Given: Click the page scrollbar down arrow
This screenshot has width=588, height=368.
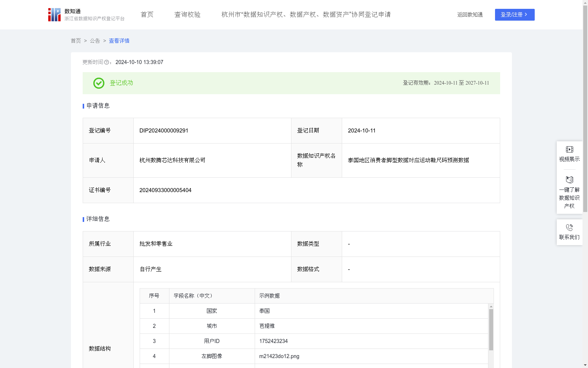Looking at the screenshot, I should pos(585,365).
